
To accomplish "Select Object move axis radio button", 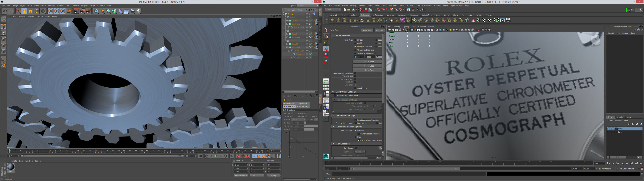I will pos(355,40).
